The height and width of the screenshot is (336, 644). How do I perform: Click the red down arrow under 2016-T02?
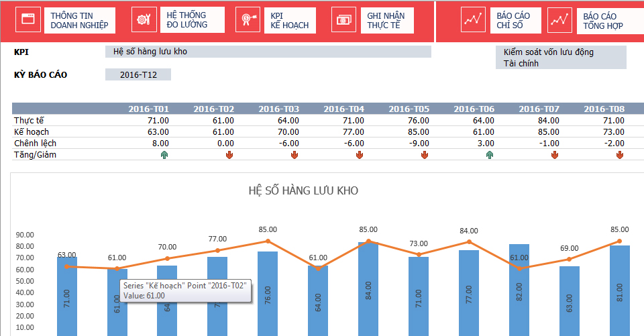pos(229,155)
